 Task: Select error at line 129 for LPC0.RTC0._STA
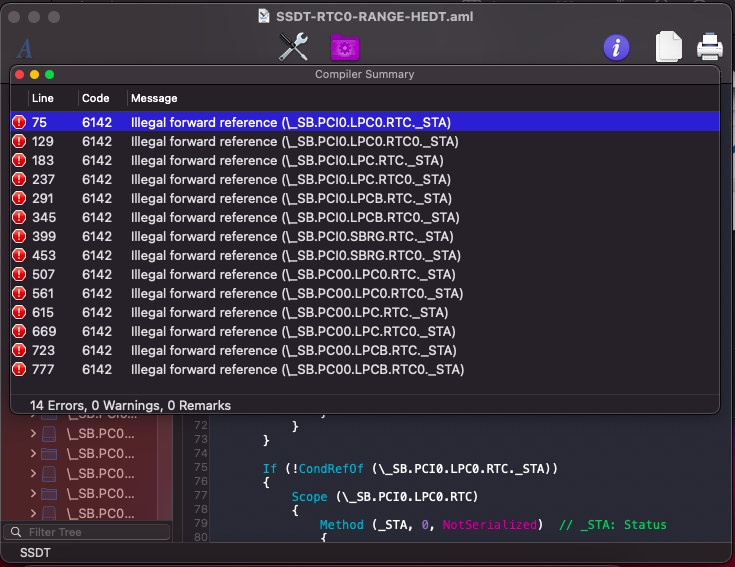[290, 141]
